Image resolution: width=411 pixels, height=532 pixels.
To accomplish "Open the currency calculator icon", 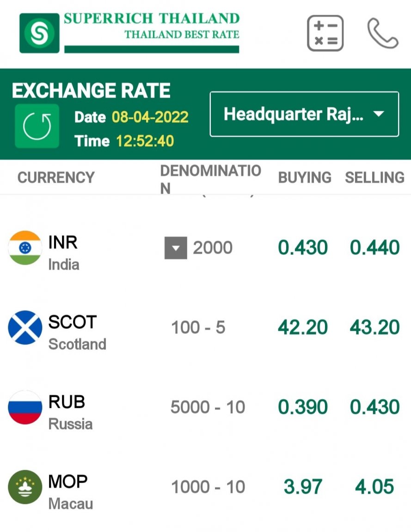I will (x=325, y=33).
